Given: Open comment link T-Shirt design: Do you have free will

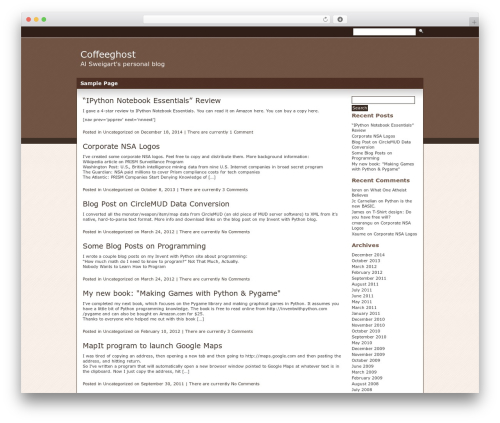Looking at the screenshot, I should click(381, 214).
